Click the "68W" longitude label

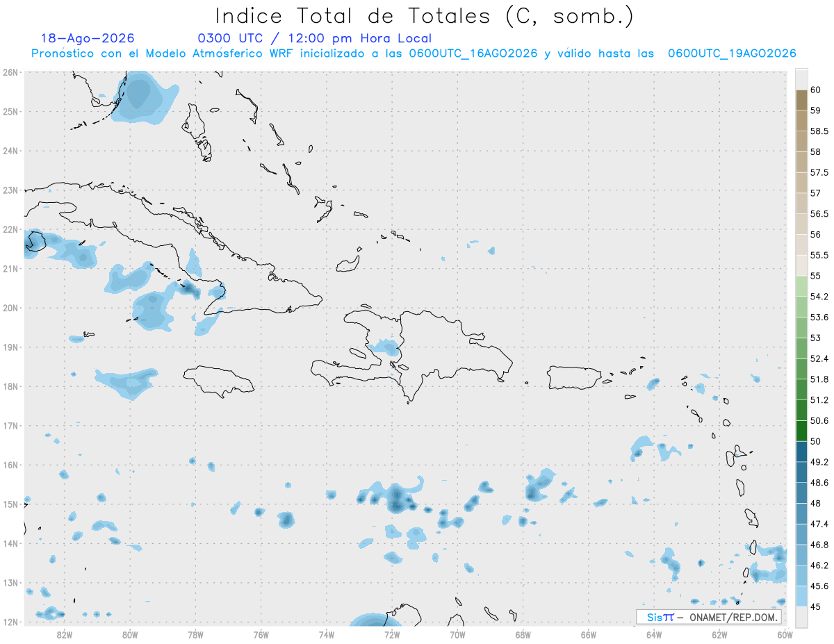(x=523, y=634)
